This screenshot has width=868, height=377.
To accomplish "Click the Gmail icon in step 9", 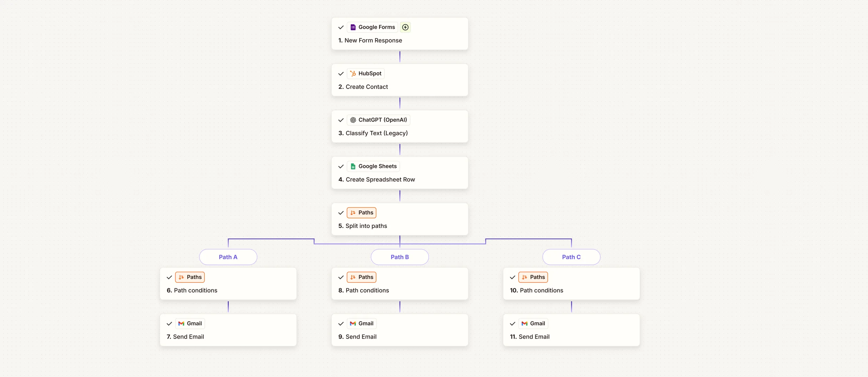I will [x=353, y=324].
